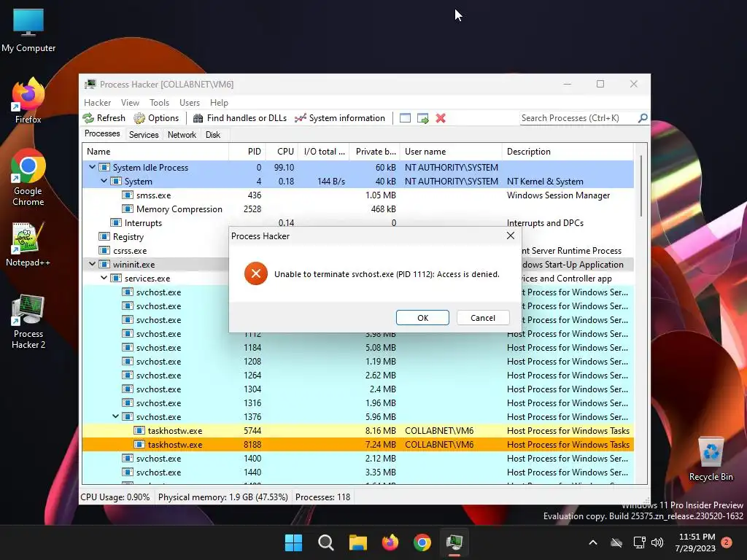Sort by the PID column header

pos(247,152)
